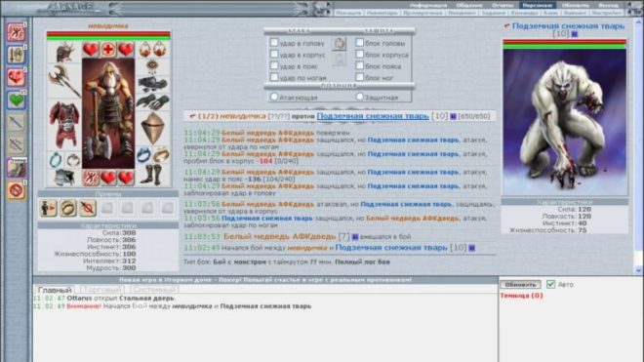
Task: Click the dark gloves equipment slot
Action: (x=153, y=101)
